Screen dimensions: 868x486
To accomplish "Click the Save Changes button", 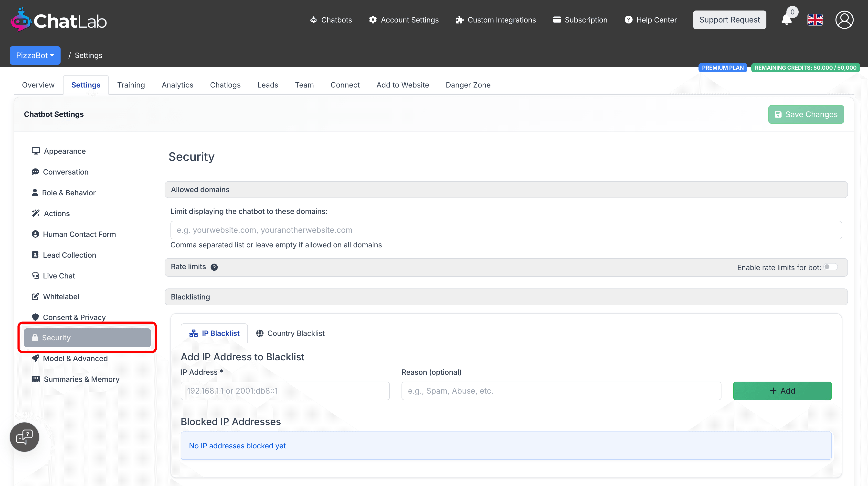I will point(806,114).
